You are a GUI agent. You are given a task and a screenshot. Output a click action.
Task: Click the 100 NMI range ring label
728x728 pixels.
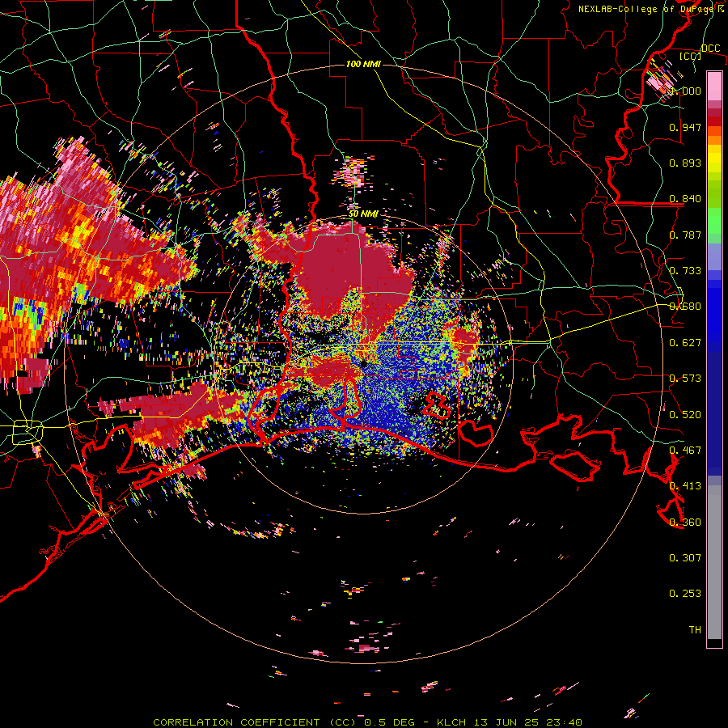coord(363,64)
